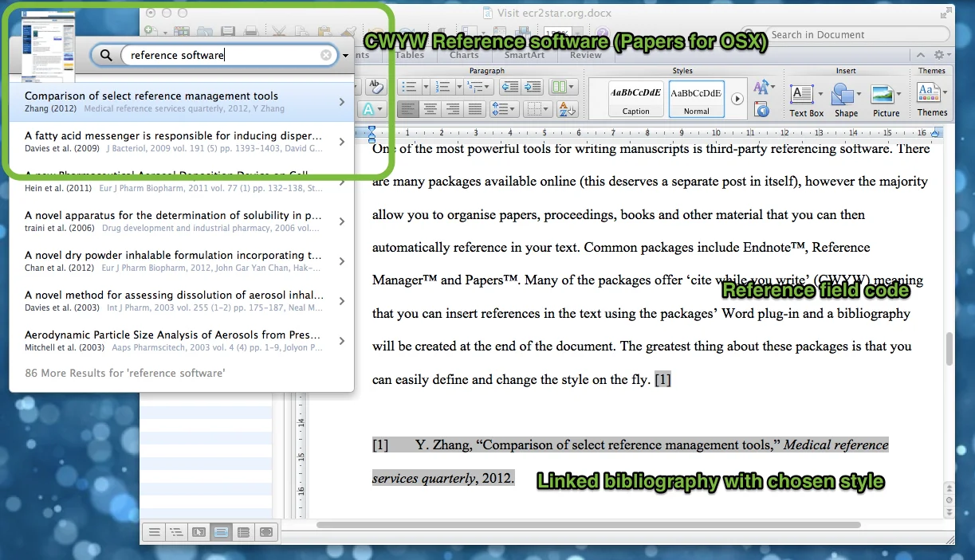Screen dimensions: 975x560
Task: Open the Themes gallery
Action: point(932,99)
